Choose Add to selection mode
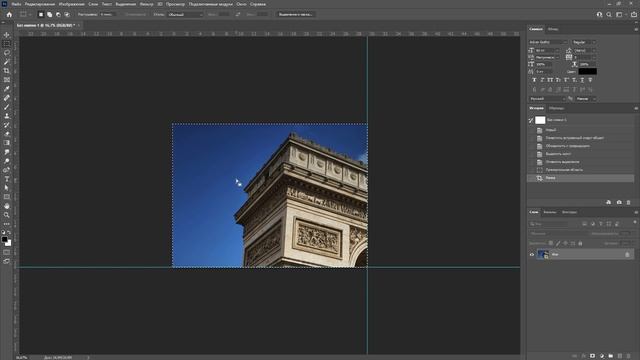Screen dimensions: 640x360 click(x=49, y=14)
